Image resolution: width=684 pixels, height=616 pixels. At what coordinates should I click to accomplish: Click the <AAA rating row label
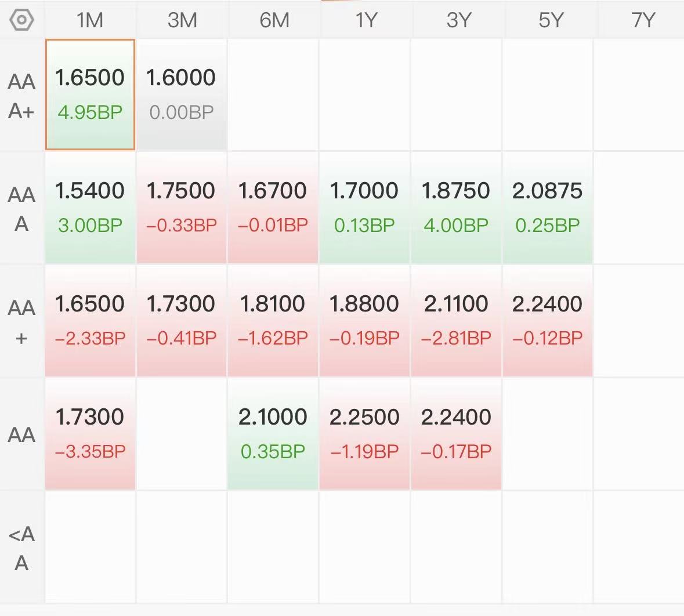pyautogui.click(x=21, y=548)
